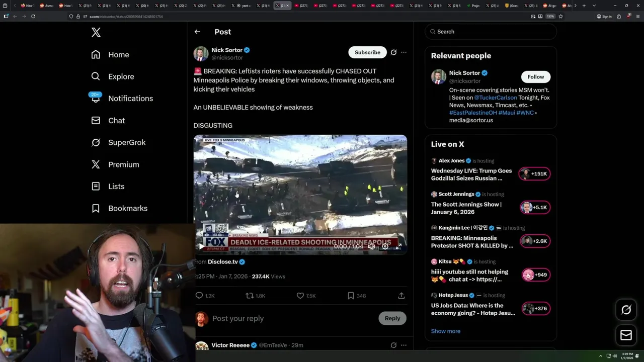Screen dimensions: 644x362
Task: Click the video thumbnail of the Minneapolis aerial footage
Action: pos(300,195)
